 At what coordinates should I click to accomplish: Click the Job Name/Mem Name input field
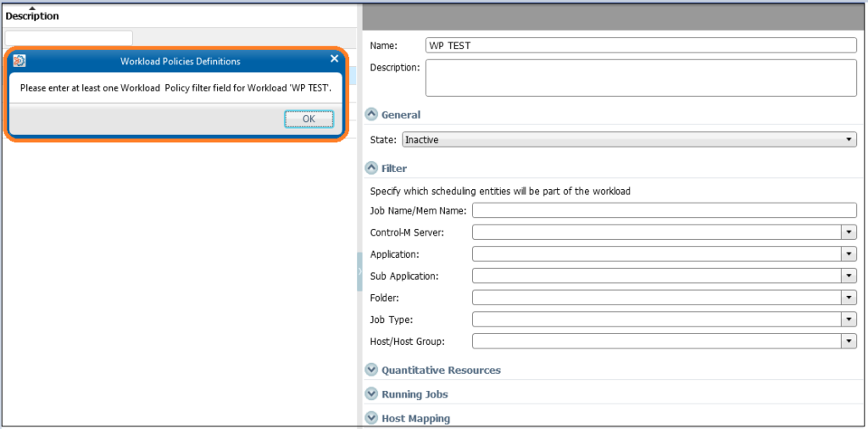coord(665,210)
